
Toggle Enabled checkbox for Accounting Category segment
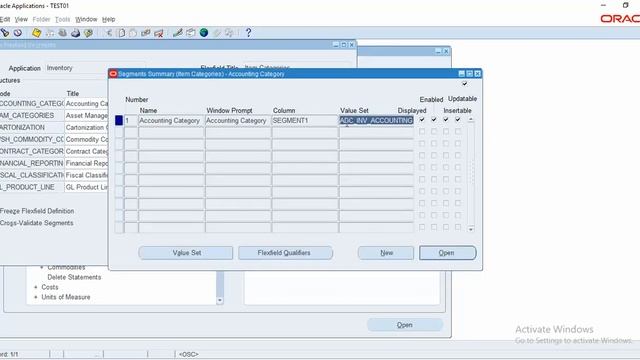pos(434,120)
